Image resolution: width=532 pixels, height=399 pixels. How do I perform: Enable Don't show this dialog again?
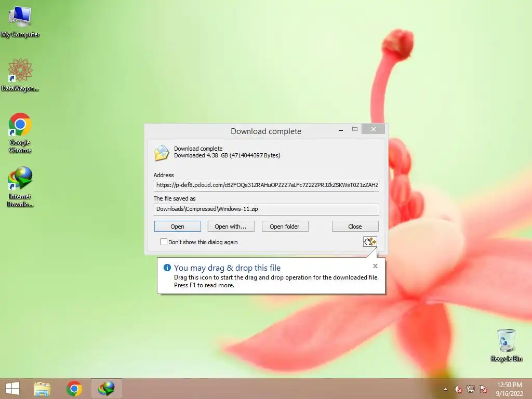[x=164, y=242]
